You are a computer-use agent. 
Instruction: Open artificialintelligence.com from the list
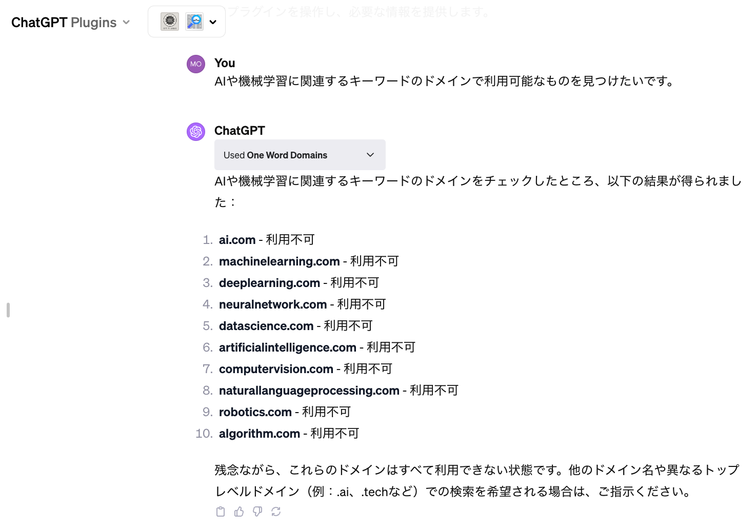click(287, 347)
